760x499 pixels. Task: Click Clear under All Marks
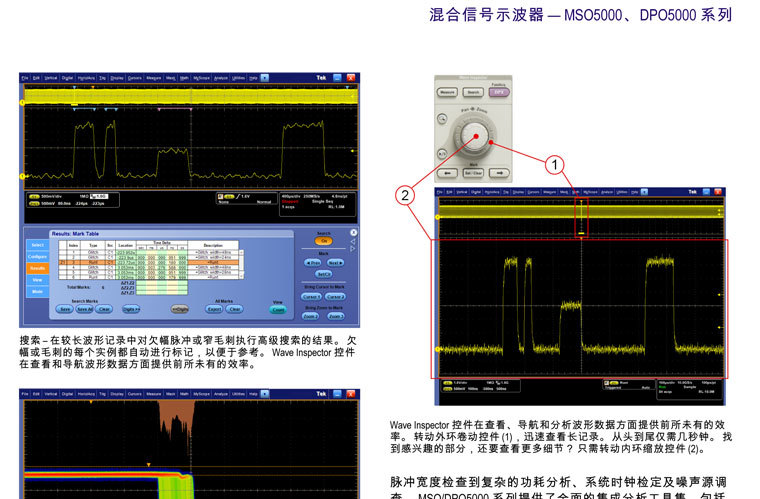tap(235, 309)
